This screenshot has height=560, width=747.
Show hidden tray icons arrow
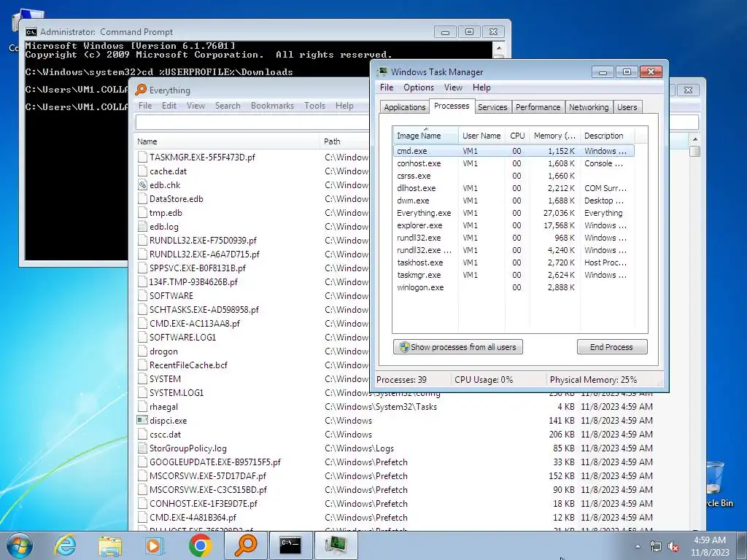pyautogui.click(x=638, y=546)
